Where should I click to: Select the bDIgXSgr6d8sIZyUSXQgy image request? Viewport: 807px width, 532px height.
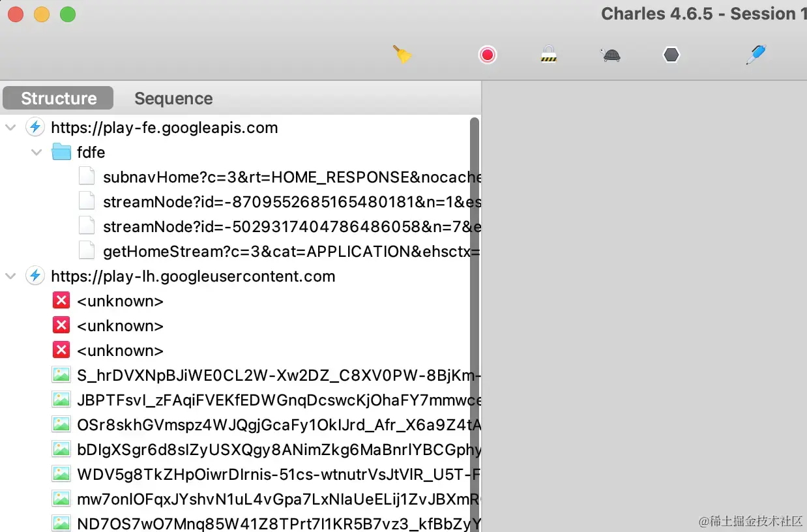coord(279,450)
